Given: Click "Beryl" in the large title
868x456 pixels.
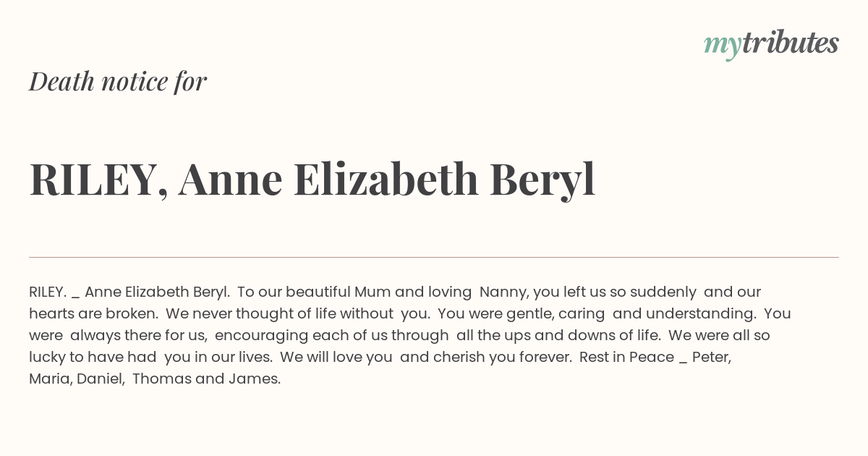Looking at the screenshot, I should [542, 181].
